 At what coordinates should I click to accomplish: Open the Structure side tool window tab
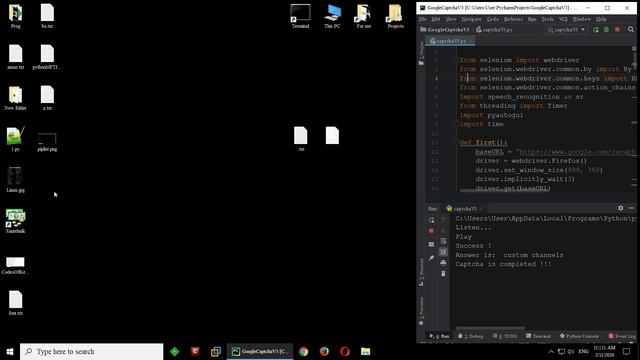[x=421, y=273]
